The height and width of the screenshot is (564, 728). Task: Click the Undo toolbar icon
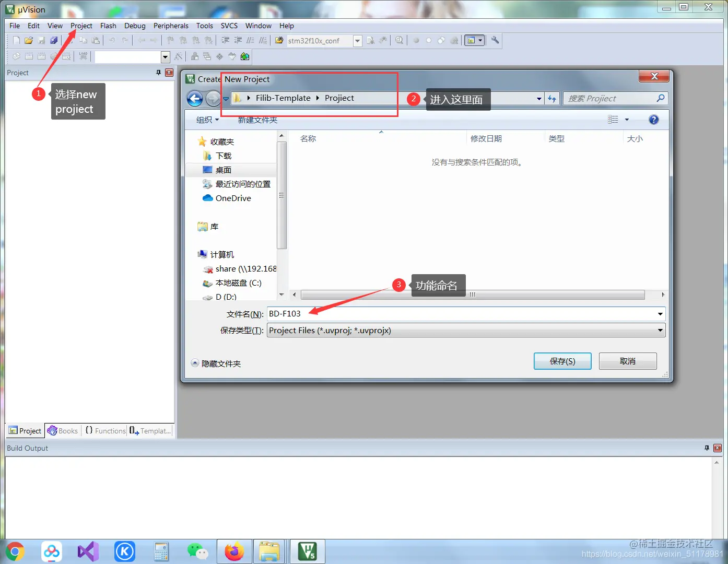coord(112,40)
